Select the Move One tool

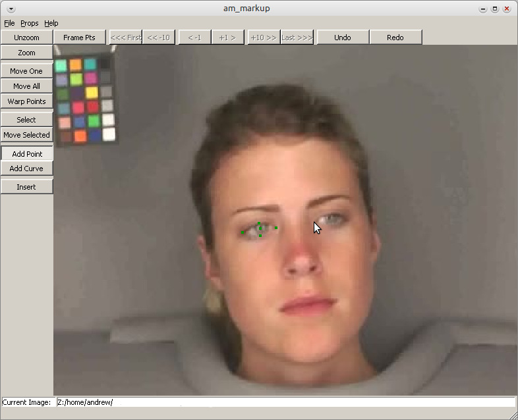point(26,71)
